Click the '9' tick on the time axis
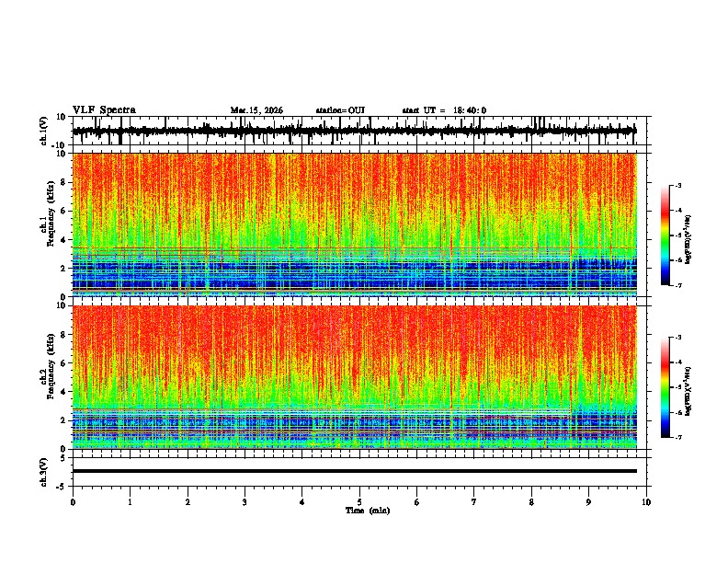 tap(588, 502)
